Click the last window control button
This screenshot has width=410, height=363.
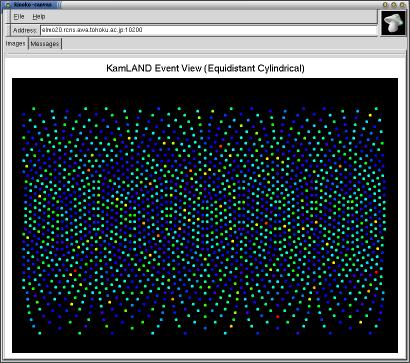click(x=402, y=5)
